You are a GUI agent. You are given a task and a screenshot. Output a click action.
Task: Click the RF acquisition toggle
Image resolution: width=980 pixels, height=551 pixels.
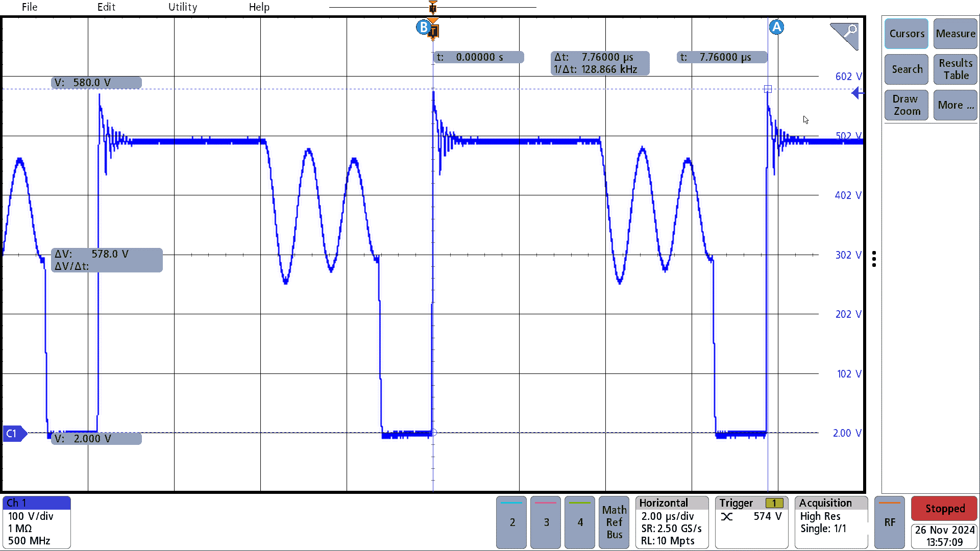tap(890, 521)
